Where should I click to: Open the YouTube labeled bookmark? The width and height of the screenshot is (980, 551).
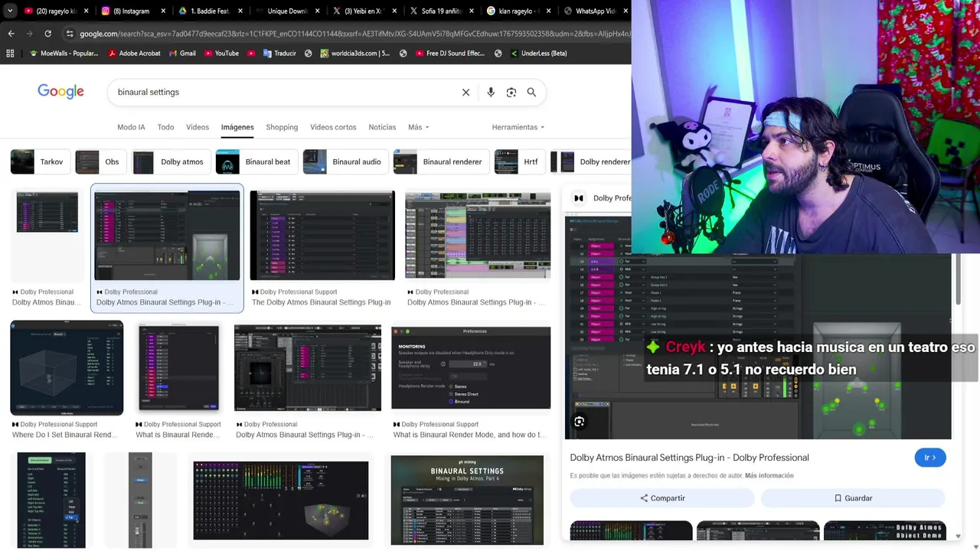(221, 54)
